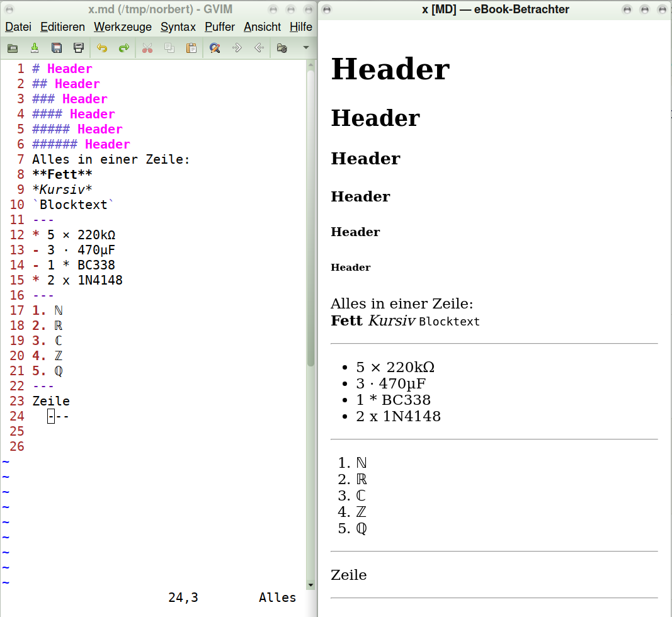Click the Undo arrow icon
The height and width of the screenshot is (617, 672).
point(102,48)
